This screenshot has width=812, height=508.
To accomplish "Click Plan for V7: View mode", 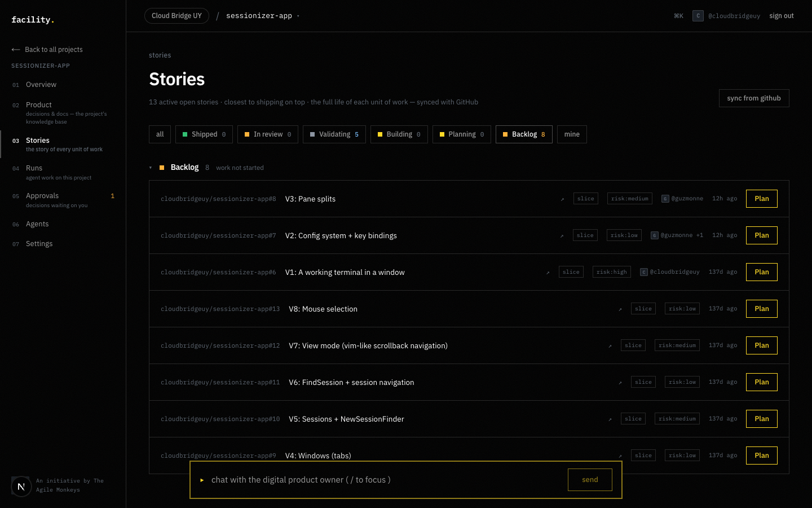I will point(762,345).
